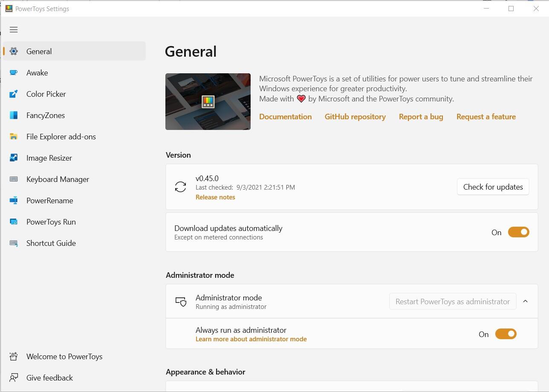Open Welcome to PowerToys

pos(74,356)
